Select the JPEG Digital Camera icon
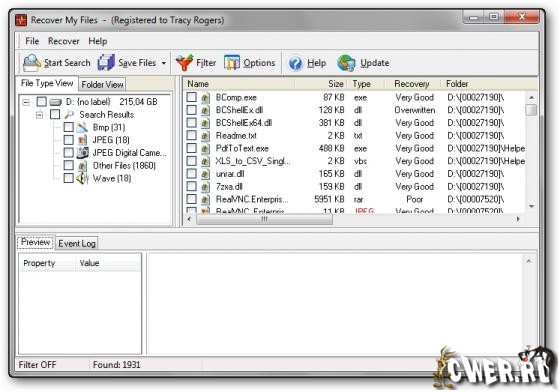The height and width of the screenshot is (392, 560). pyautogui.click(x=82, y=152)
